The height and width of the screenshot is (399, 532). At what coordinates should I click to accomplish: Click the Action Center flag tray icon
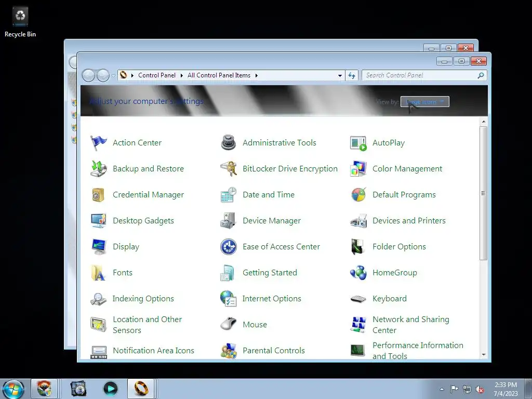point(454,389)
